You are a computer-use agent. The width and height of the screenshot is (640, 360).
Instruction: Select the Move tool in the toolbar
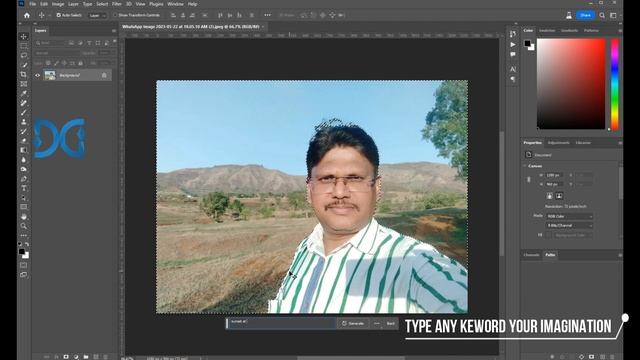[24, 36]
